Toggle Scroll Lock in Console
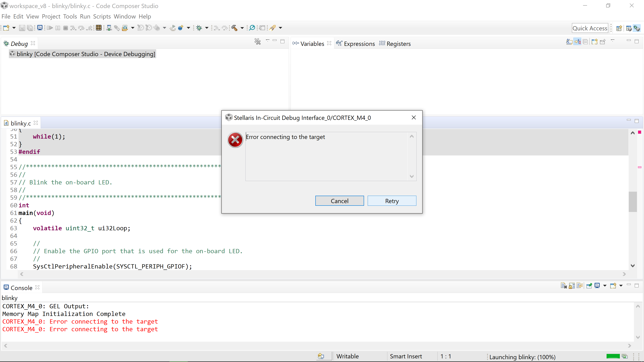644x362 pixels. tap(572, 286)
